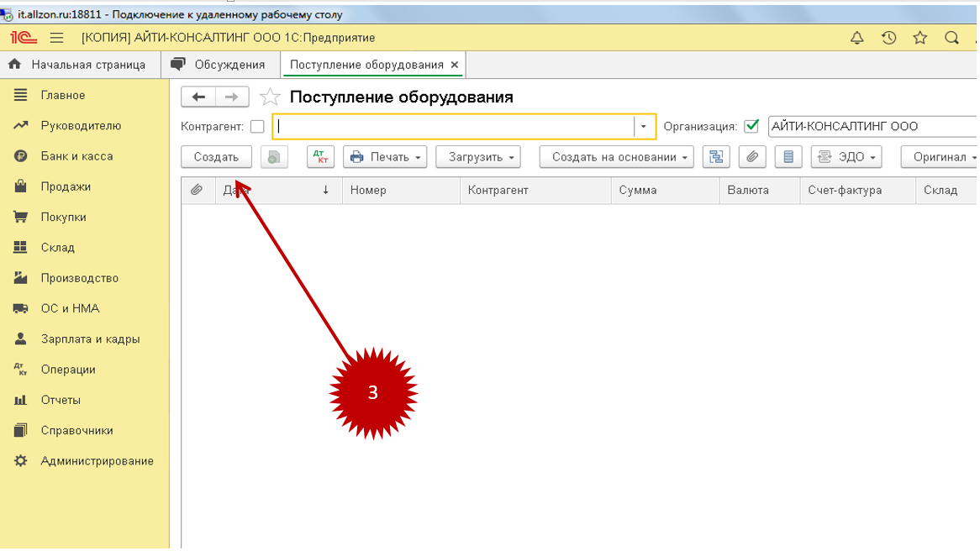The image size is (980, 551).
Task: Enable the Контрагент filter checkbox
Action: coord(257,127)
